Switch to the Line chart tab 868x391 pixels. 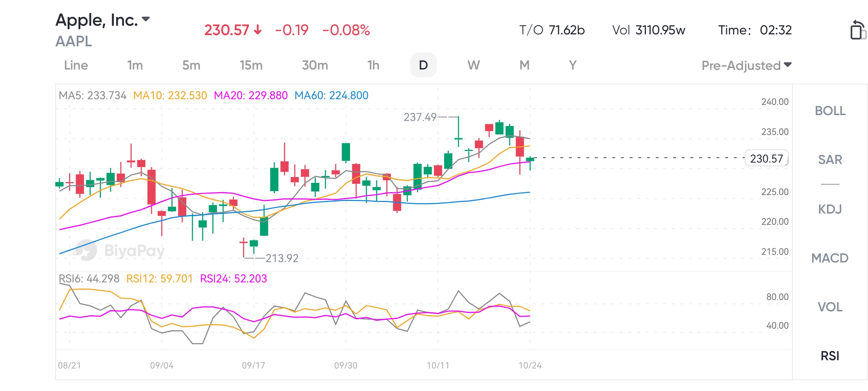76,65
